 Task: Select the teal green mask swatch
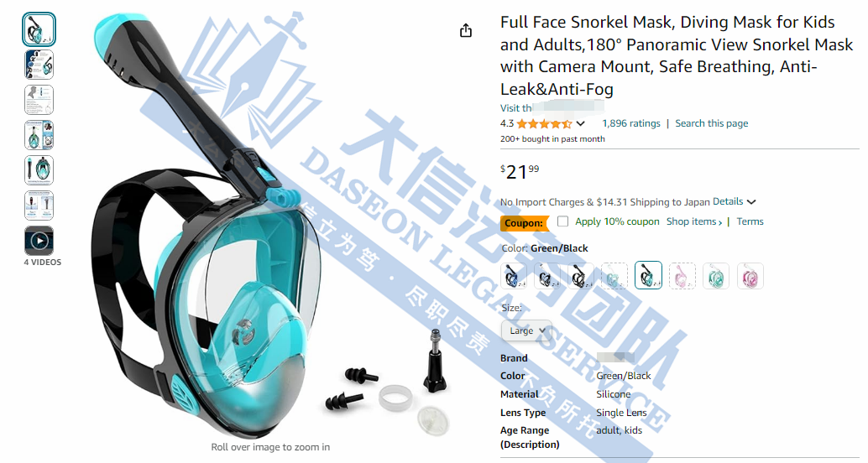pos(716,276)
